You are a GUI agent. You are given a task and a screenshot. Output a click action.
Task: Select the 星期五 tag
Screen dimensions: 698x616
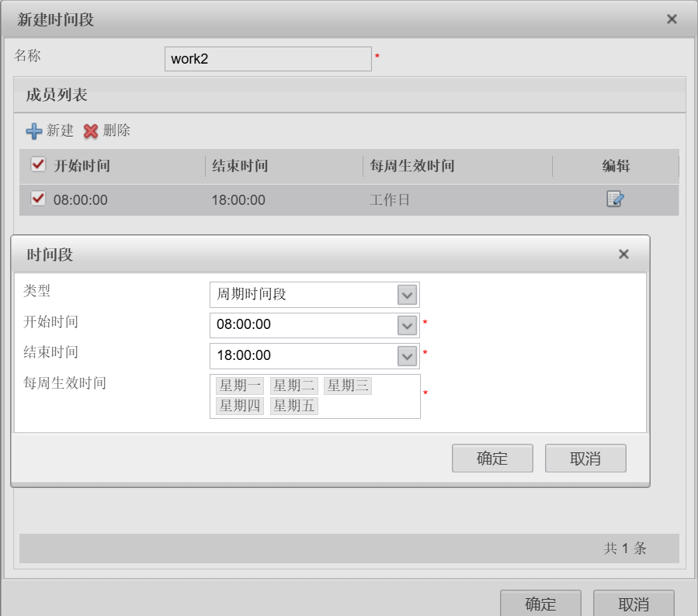point(293,406)
